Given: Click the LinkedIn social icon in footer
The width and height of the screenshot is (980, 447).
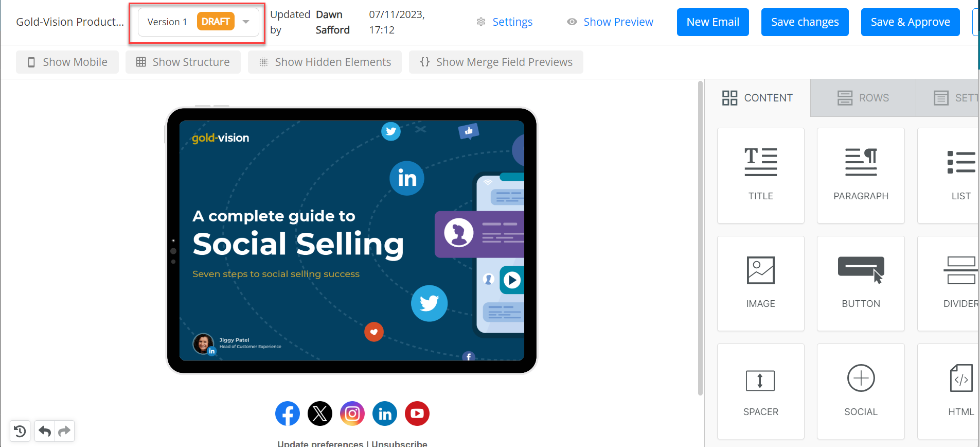Looking at the screenshot, I should pos(385,414).
